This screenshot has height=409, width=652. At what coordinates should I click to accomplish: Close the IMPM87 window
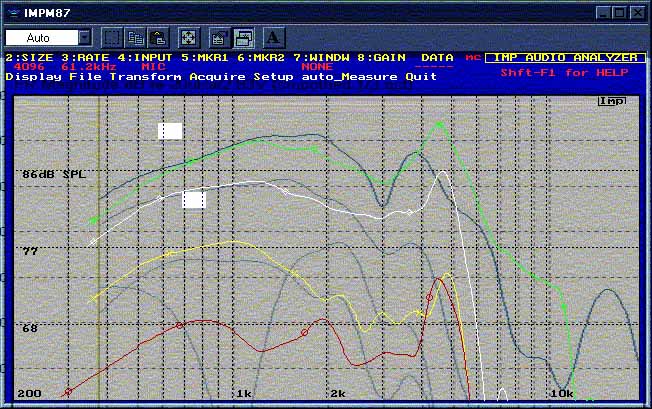[x=637, y=13]
